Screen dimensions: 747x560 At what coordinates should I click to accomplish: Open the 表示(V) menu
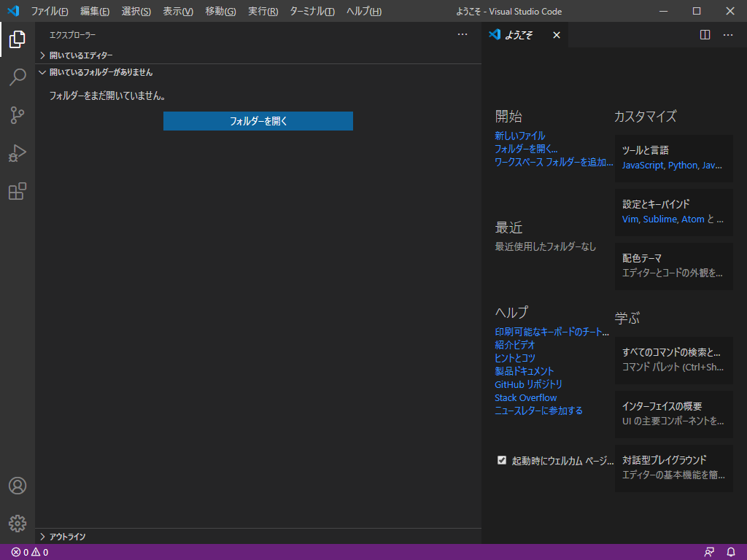pyautogui.click(x=178, y=11)
